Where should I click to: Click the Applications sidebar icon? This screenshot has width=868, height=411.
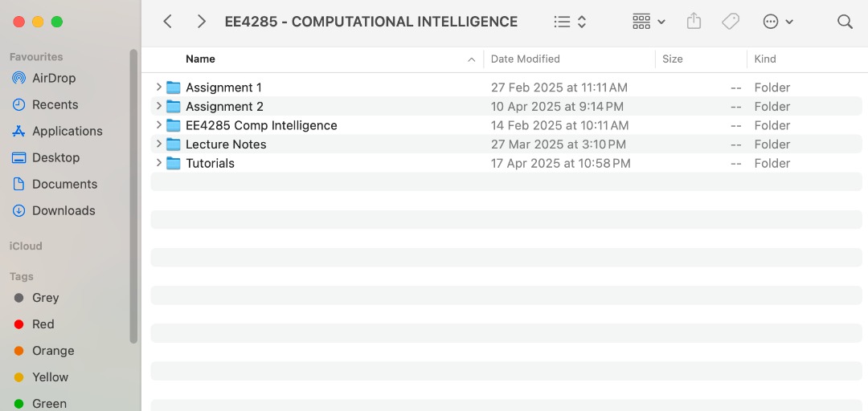tap(18, 131)
